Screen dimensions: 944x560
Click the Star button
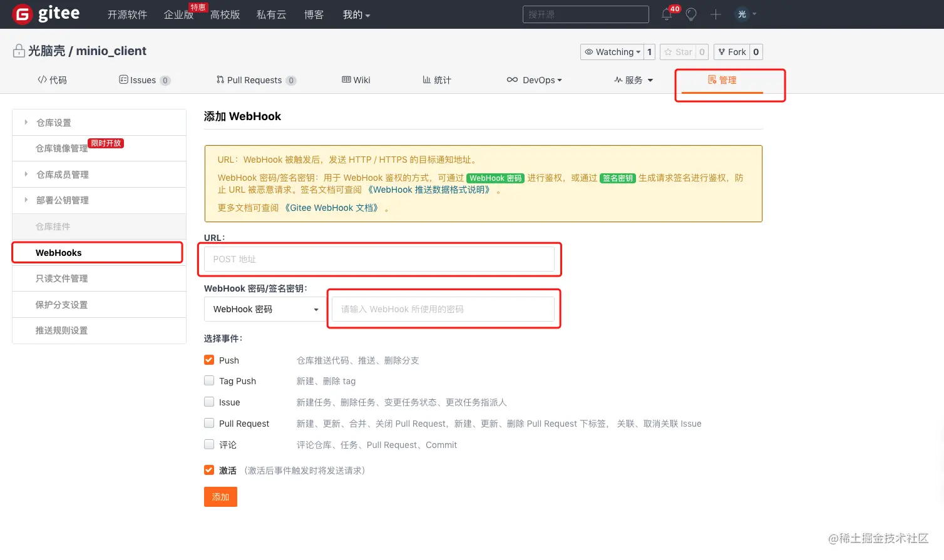(678, 52)
